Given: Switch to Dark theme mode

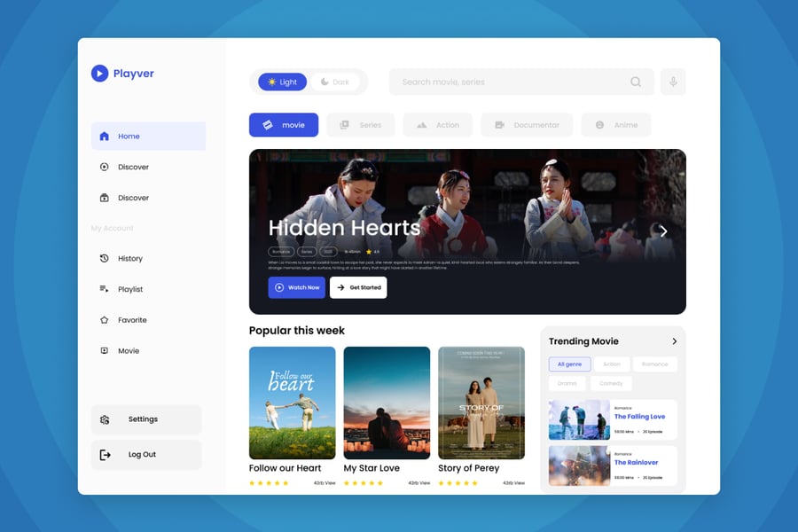Looking at the screenshot, I should pos(335,82).
